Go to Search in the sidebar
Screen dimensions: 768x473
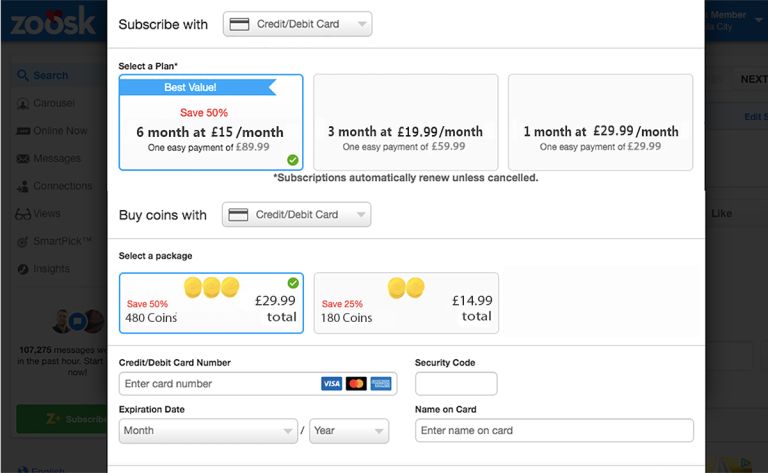[x=50, y=75]
